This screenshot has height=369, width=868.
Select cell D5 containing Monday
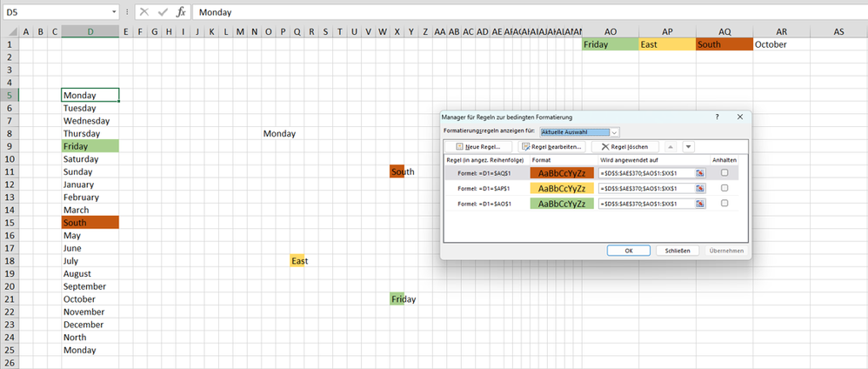tap(90, 96)
